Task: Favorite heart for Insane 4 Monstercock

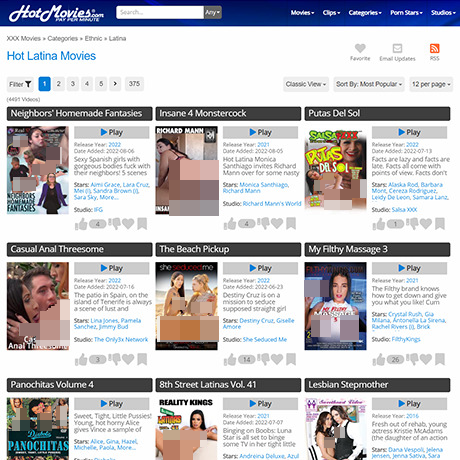Action: click(277, 224)
